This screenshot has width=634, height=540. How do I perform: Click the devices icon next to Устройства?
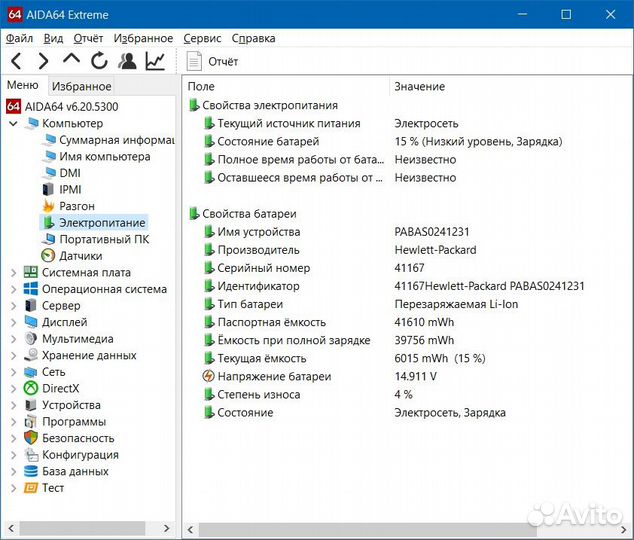click(x=31, y=405)
